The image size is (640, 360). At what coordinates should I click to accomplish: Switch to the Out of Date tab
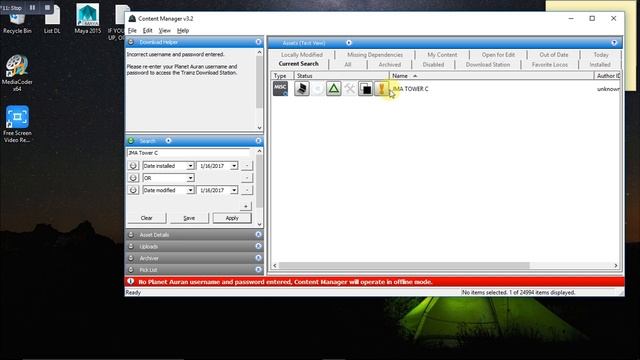pos(553,55)
